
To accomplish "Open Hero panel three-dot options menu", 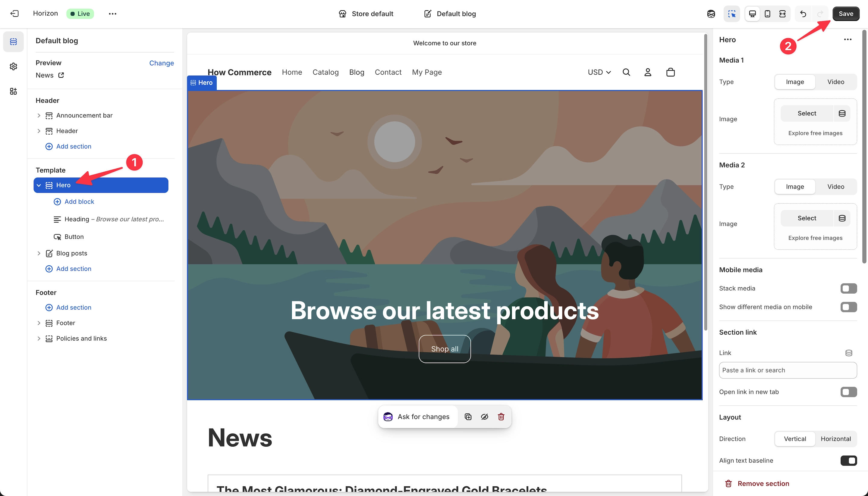I will 848,39.
